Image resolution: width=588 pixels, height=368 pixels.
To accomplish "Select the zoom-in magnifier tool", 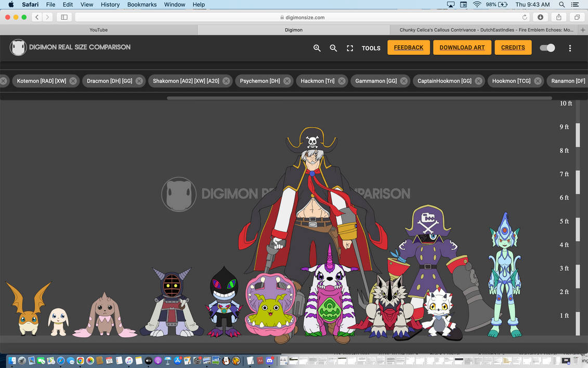I will [317, 48].
